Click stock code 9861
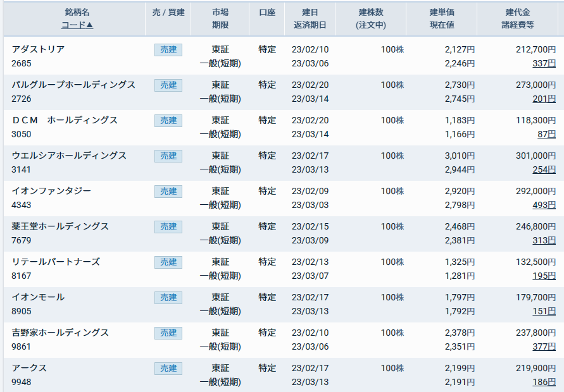This screenshot has height=392, width=564. coord(22,346)
